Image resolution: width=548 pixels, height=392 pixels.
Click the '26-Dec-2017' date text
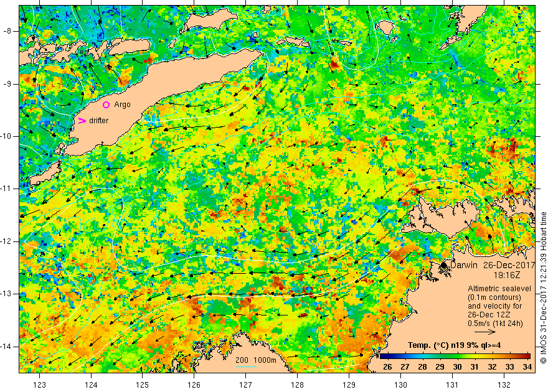point(509,265)
